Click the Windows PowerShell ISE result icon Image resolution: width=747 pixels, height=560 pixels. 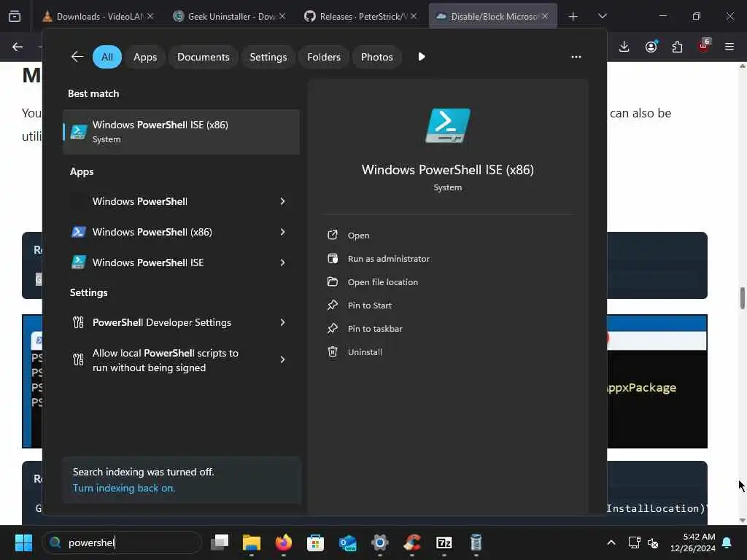click(x=79, y=262)
